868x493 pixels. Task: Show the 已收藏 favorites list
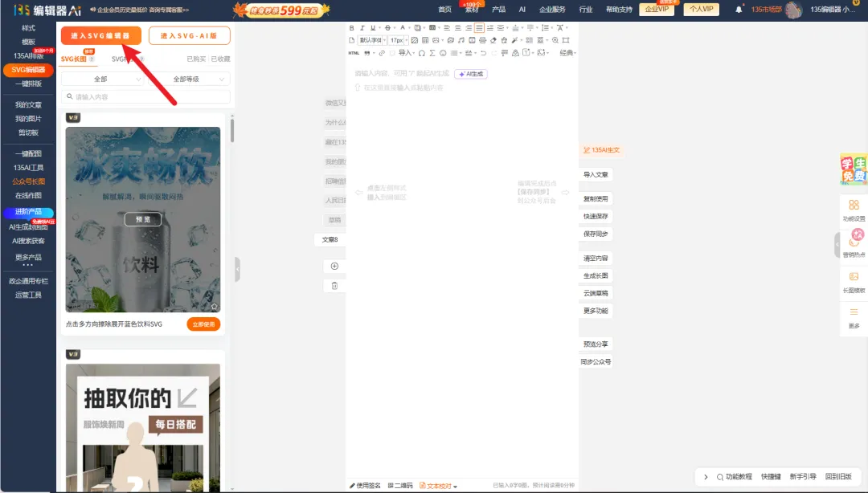pyautogui.click(x=220, y=59)
